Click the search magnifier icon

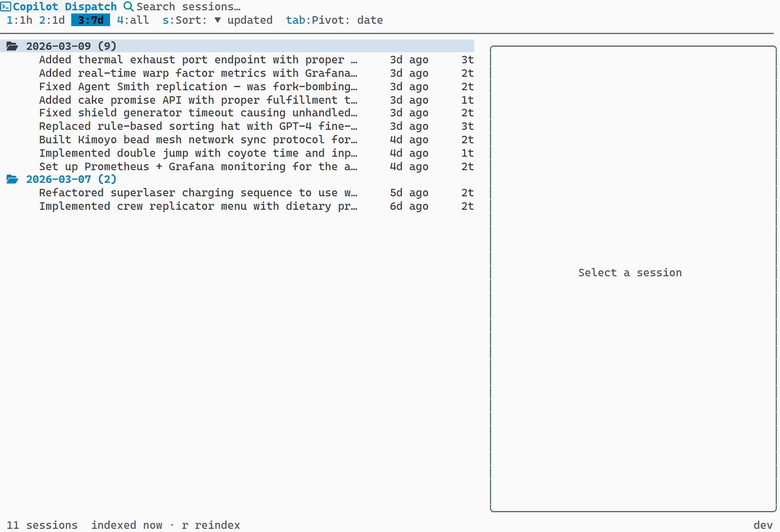pyautogui.click(x=128, y=6)
